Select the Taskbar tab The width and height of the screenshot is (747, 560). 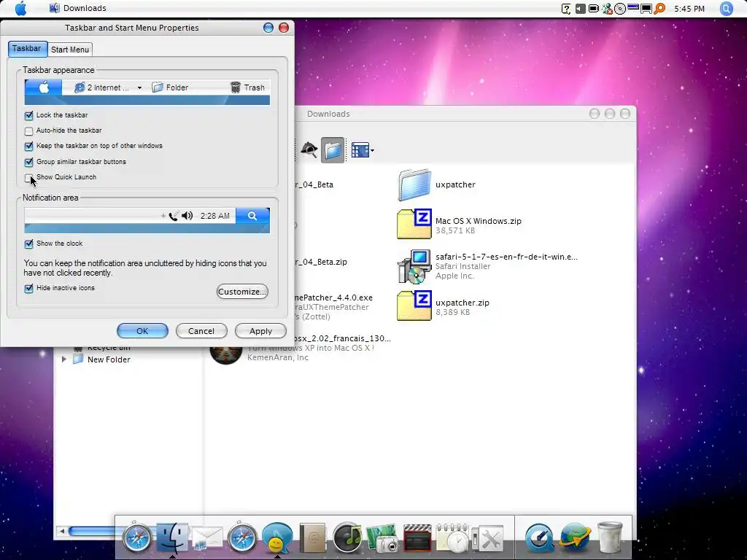coord(27,49)
